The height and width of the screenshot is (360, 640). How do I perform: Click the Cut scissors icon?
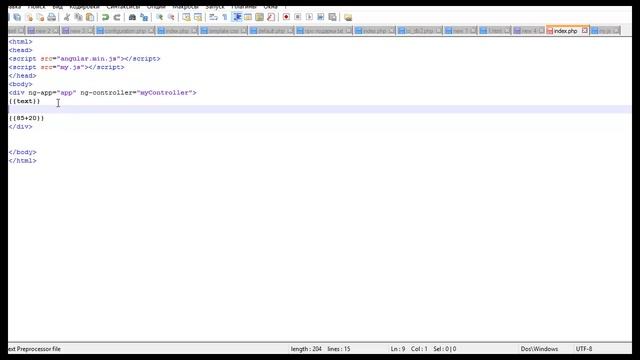[67, 17]
